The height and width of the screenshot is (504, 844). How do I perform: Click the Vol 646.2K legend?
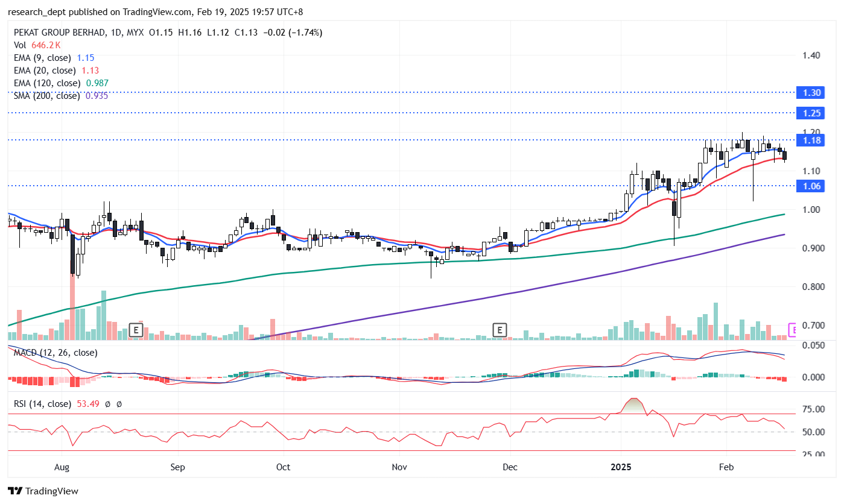pyautogui.click(x=37, y=45)
